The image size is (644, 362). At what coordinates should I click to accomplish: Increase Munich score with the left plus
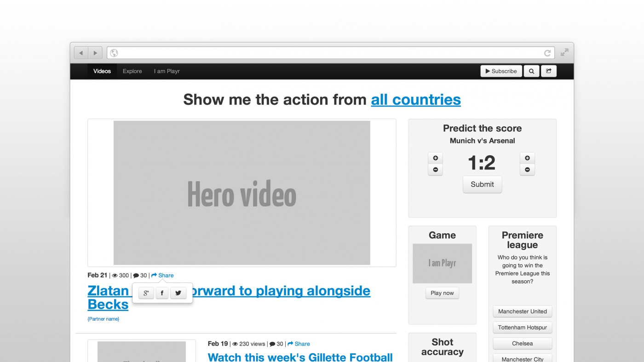(x=435, y=158)
